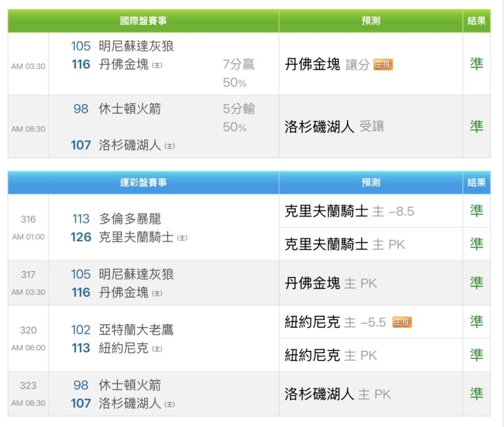
Task: Click the 克里夫蘭騎士 主 PK prediction
Action: coord(345,244)
